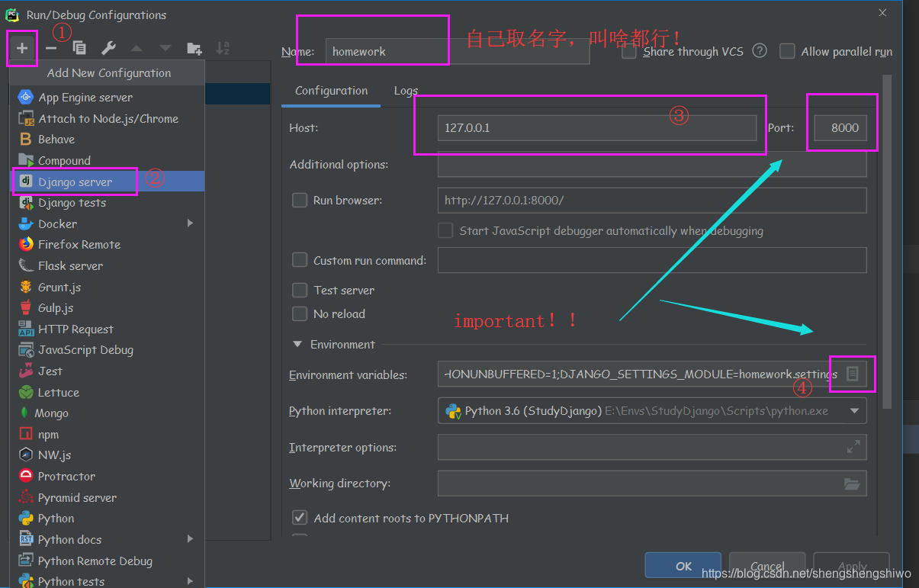Browse Working directory with the folder icon

point(852,484)
